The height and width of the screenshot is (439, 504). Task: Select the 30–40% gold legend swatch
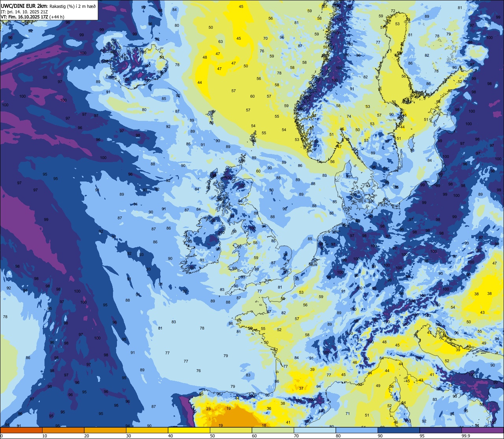(147, 430)
